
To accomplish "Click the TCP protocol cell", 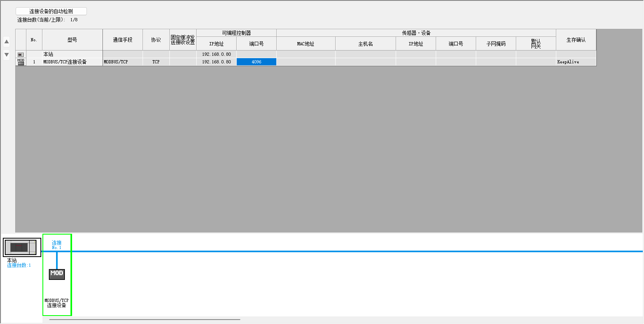I will [156, 62].
